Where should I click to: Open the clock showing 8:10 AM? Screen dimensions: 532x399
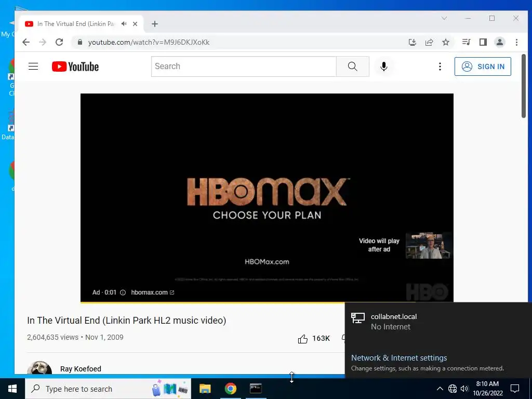[x=488, y=389]
